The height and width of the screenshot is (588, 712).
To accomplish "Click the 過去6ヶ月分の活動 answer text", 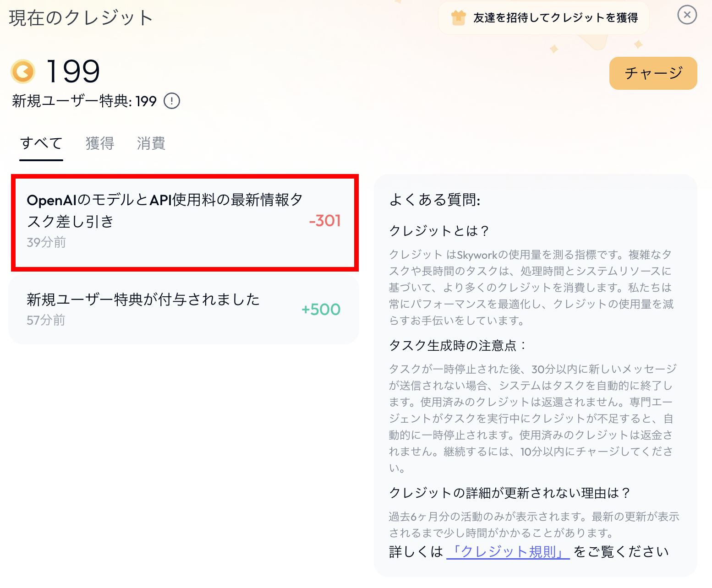I will click(x=534, y=525).
